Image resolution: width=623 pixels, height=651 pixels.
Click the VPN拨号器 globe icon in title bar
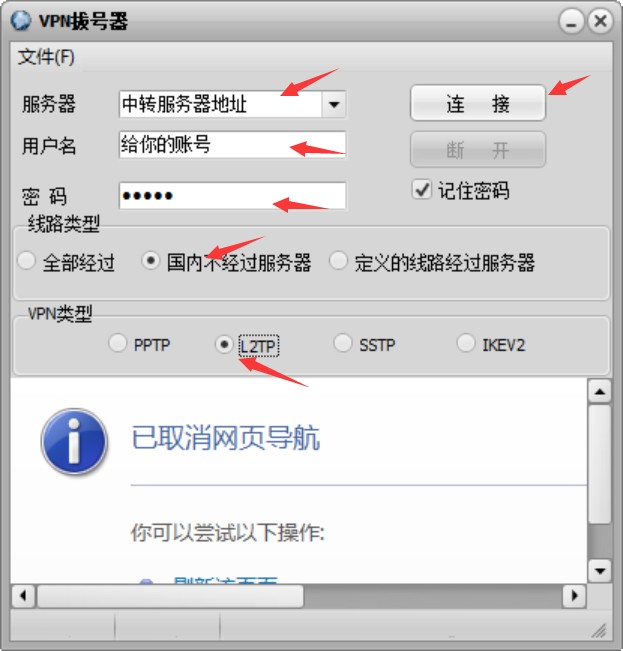click(x=21, y=20)
